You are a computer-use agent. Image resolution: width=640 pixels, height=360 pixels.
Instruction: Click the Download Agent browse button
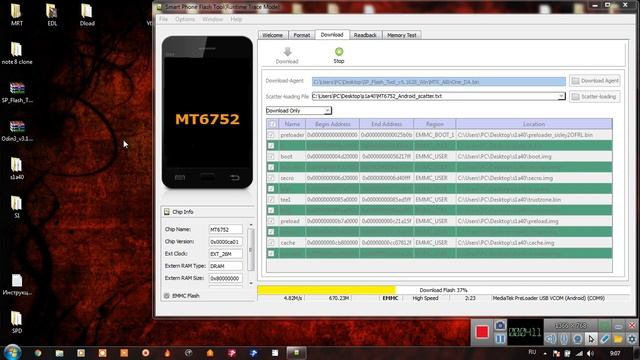point(595,81)
